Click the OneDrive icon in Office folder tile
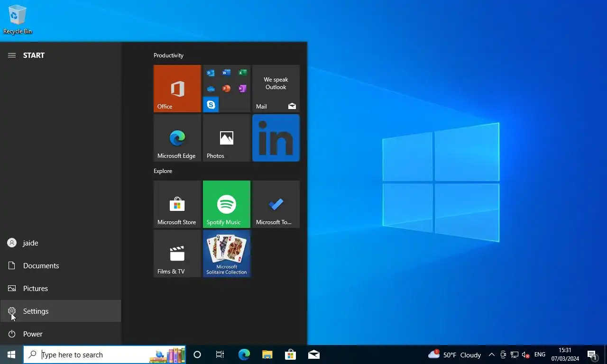The height and width of the screenshot is (364, 607). pos(211,89)
